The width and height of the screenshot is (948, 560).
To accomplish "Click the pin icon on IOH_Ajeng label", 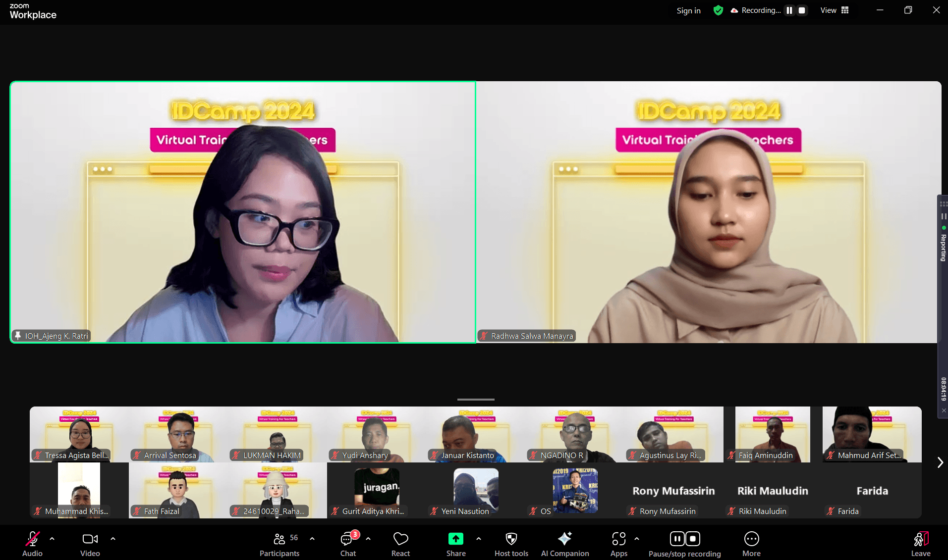I will 18,336.
